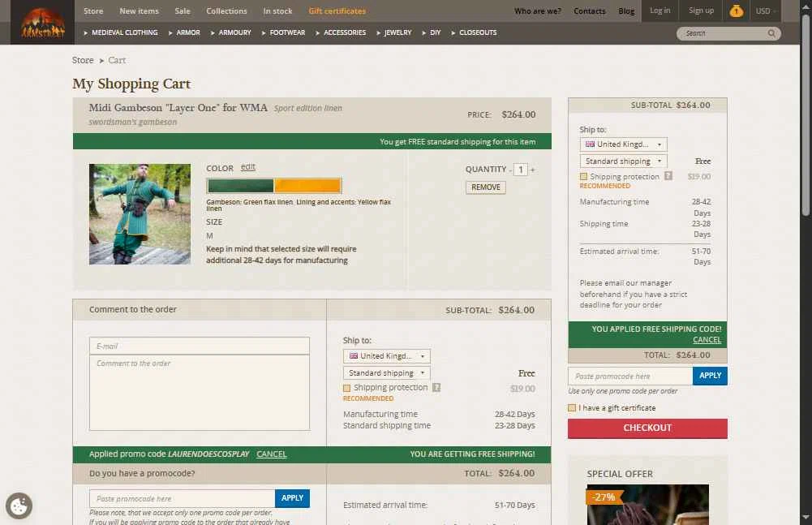Open Who are we? page
Image resolution: width=812 pixels, height=525 pixels.
538,11
